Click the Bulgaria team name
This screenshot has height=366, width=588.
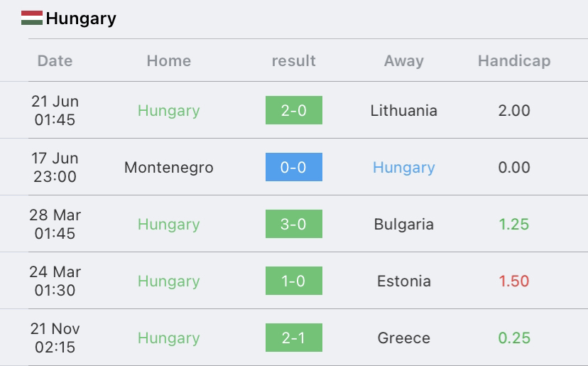point(404,225)
